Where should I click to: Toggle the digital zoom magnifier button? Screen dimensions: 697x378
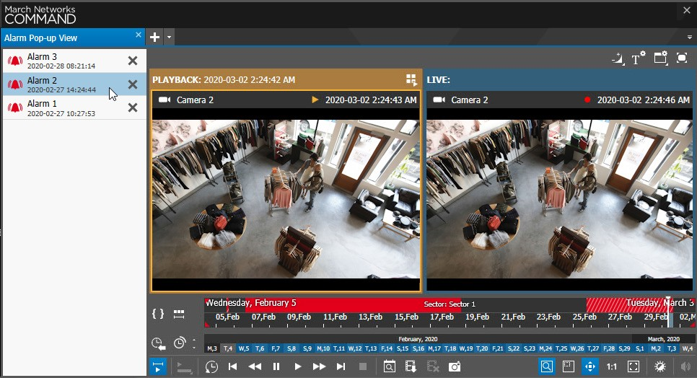547,367
